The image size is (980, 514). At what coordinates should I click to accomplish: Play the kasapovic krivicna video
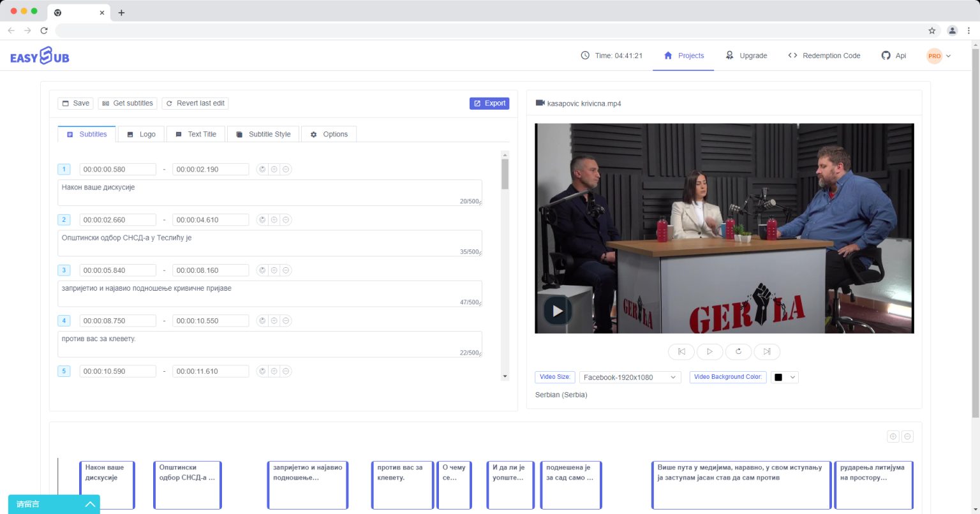pos(557,311)
